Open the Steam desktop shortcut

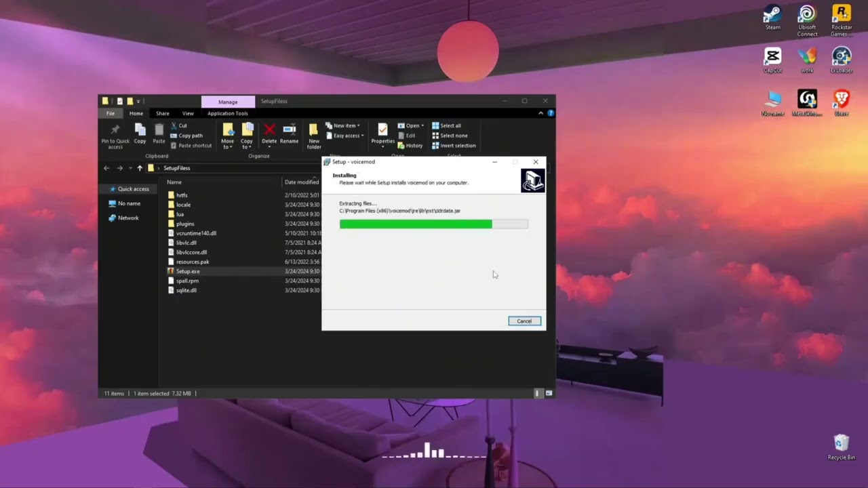pyautogui.click(x=772, y=18)
